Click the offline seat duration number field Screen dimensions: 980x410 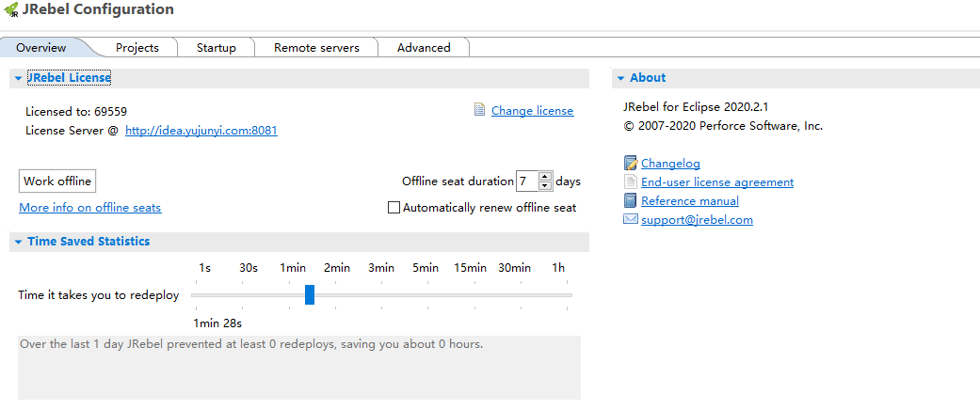[526, 181]
